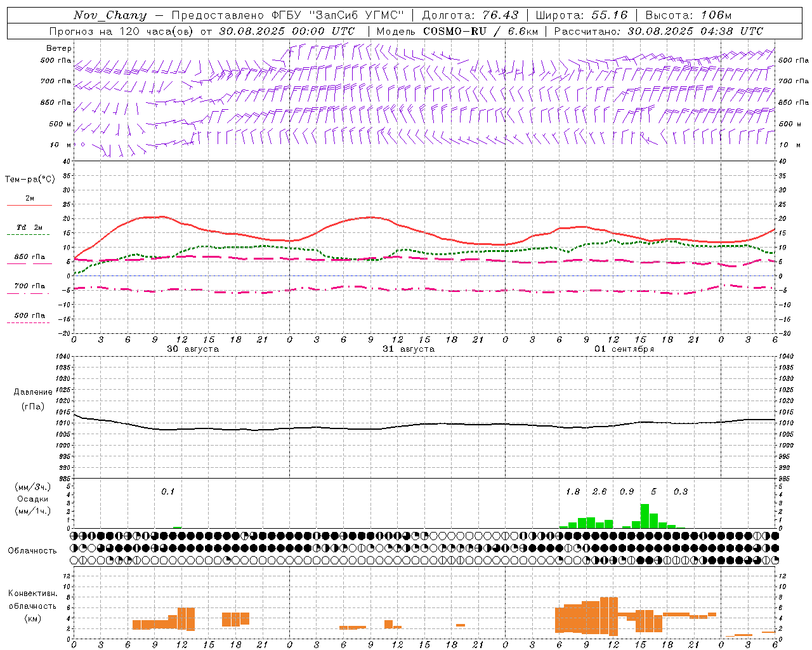
Task: Click the date label '31 августа'
Action: [409, 349]
